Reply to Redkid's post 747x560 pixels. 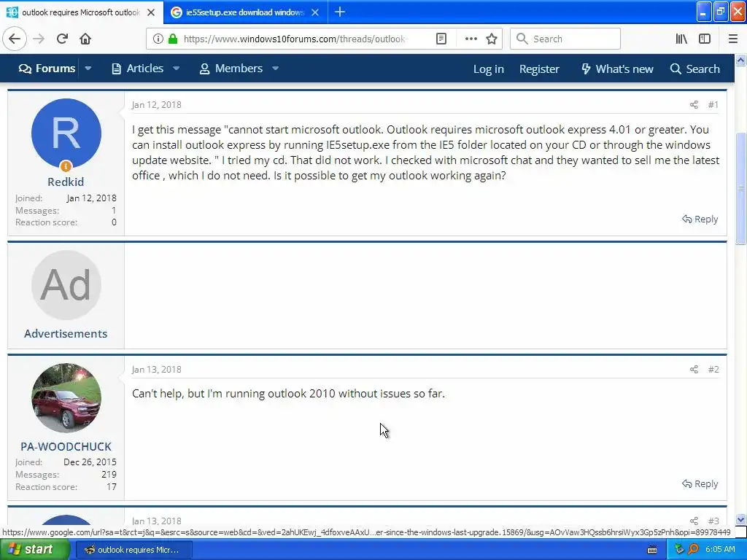tap(700, 219)
